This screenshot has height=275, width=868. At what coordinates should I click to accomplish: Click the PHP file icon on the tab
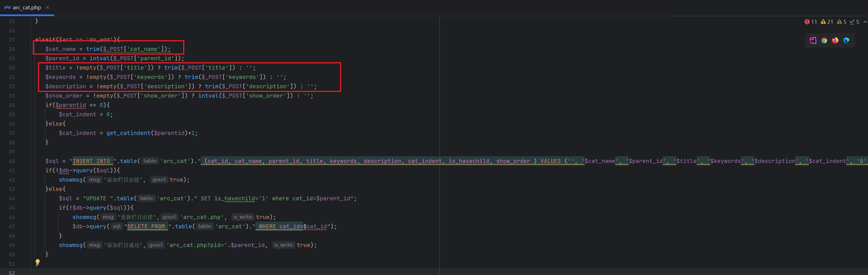(7, 7)
